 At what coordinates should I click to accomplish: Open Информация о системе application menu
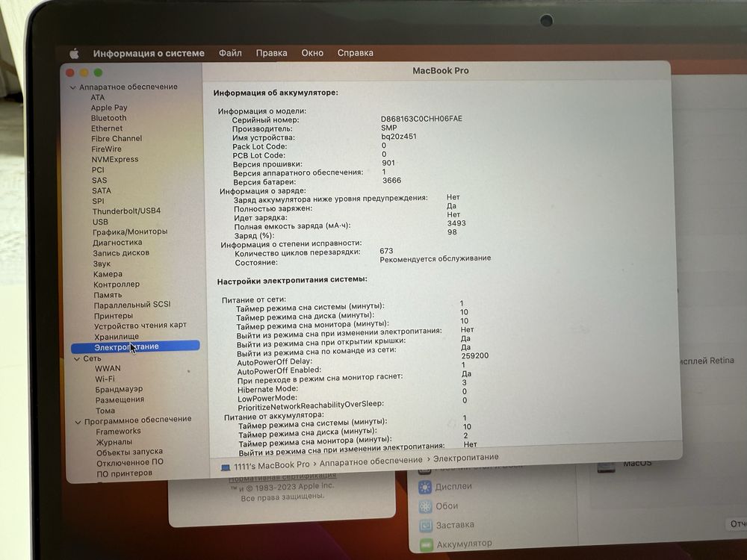149,53
